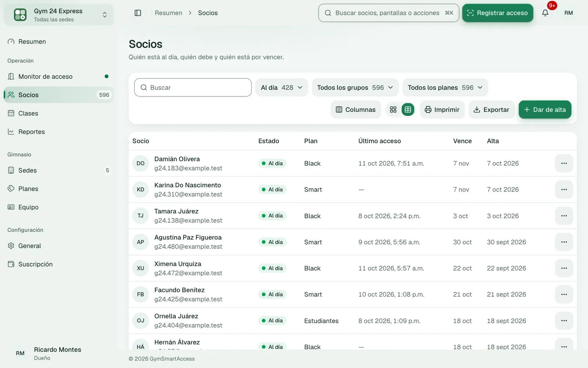Click the Registrar acceso button
This screenshot has height=368, width=588.
coord(498,13)
